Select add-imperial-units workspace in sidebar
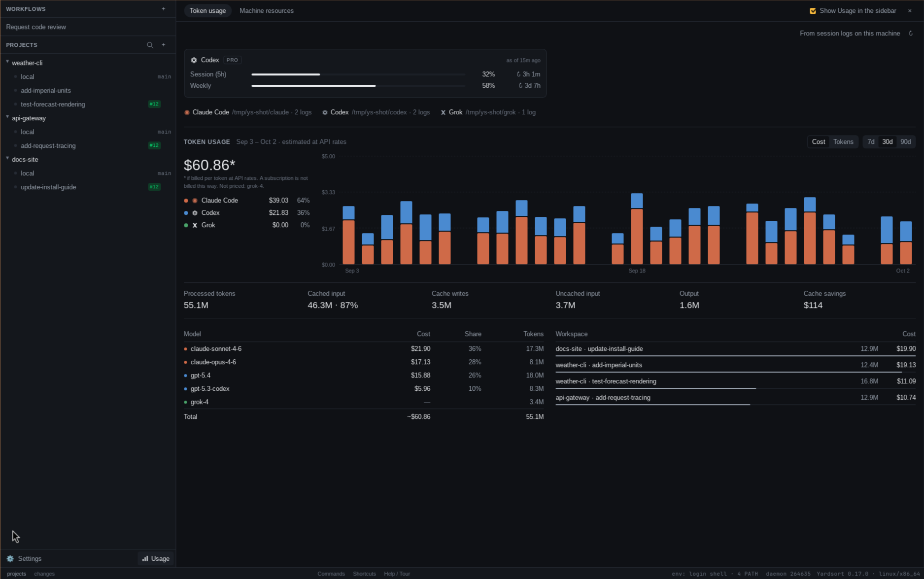This screenshot has width=924, height=579. point(88,91)
